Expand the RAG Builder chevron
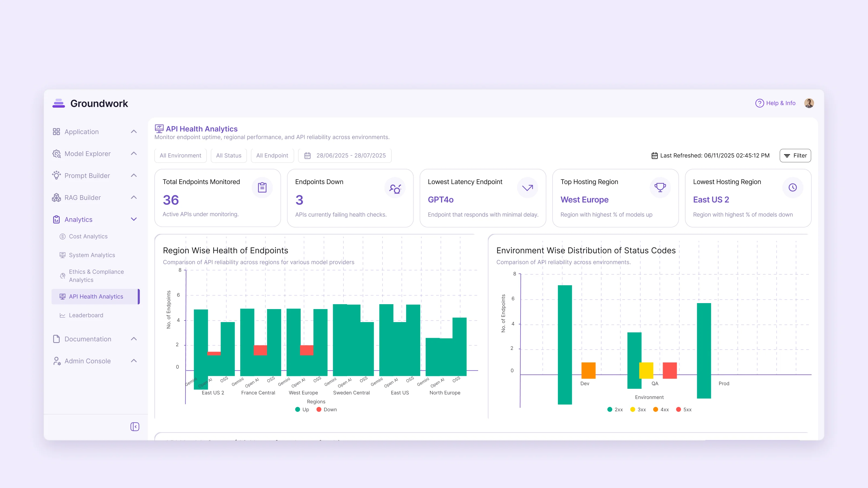The image size is (868, 488). click(x=134, y=197)
